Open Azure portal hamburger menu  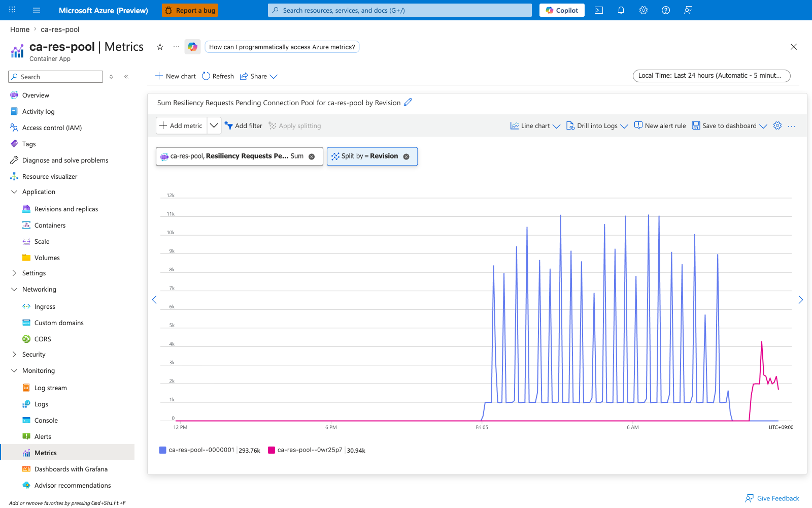pyautogui.click(x=37, y=10)
